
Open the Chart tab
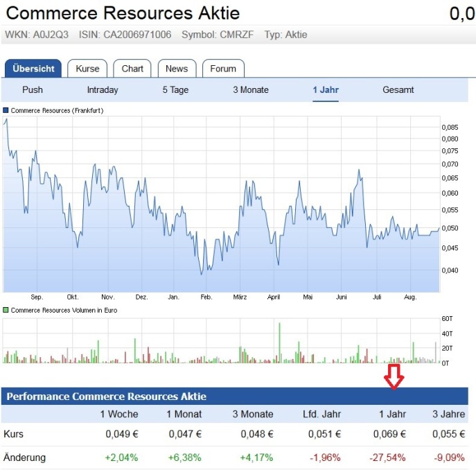pos(132,69)
